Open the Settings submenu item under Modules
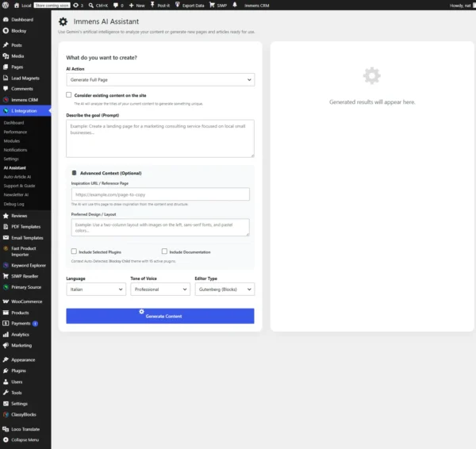Screen dimensions: 476x449 (11, 159)
